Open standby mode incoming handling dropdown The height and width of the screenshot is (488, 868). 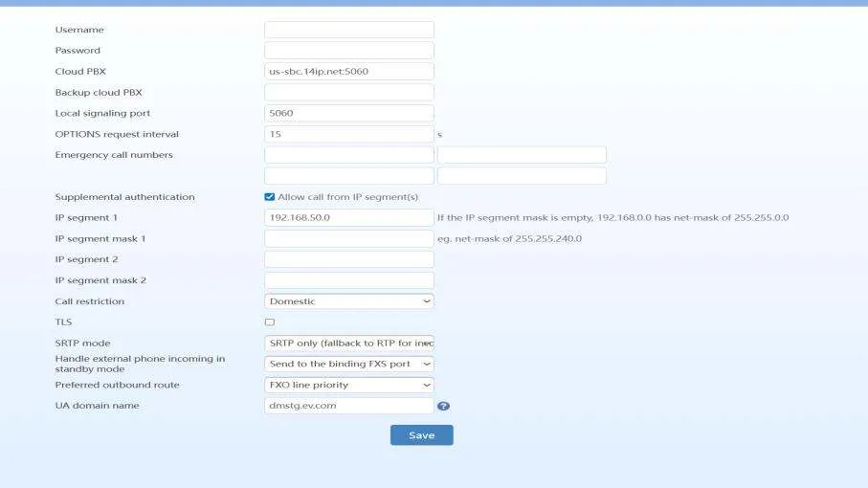(x=349, y=364)
